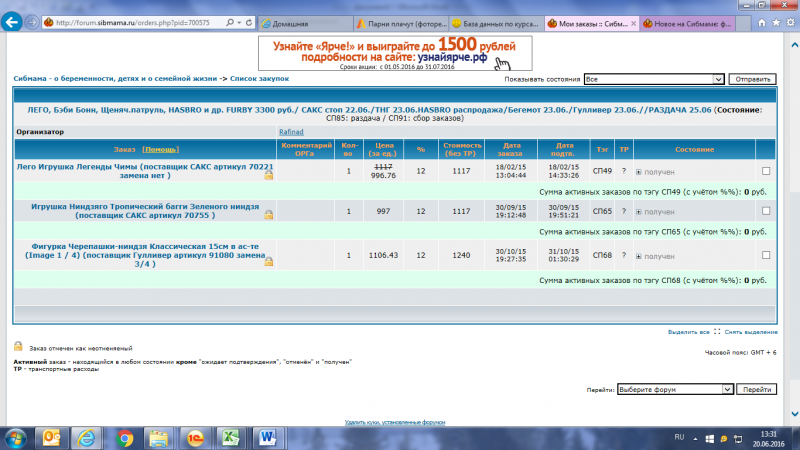Open Сибмама forum home link
This screenshot has width=800, height=450.
(x=115, y=79)
